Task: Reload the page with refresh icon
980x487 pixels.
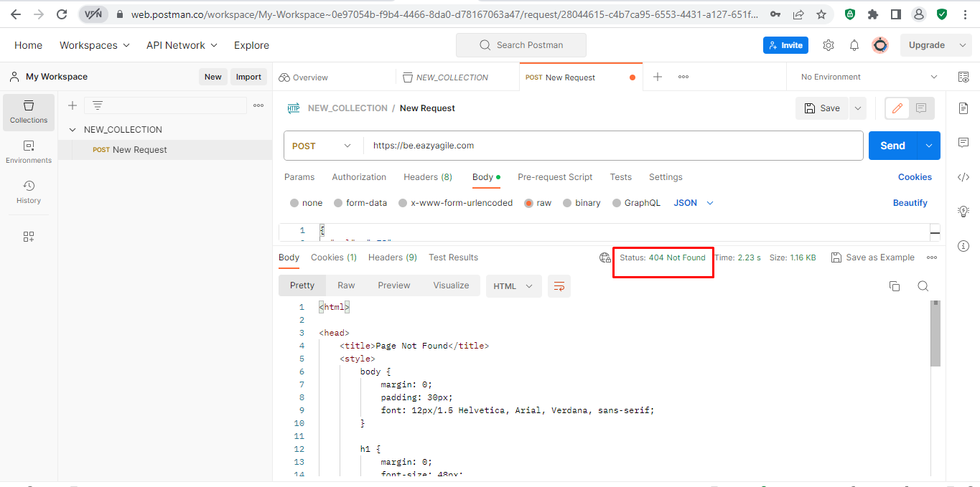Action: pyautogui.click(x=62, y=14)
